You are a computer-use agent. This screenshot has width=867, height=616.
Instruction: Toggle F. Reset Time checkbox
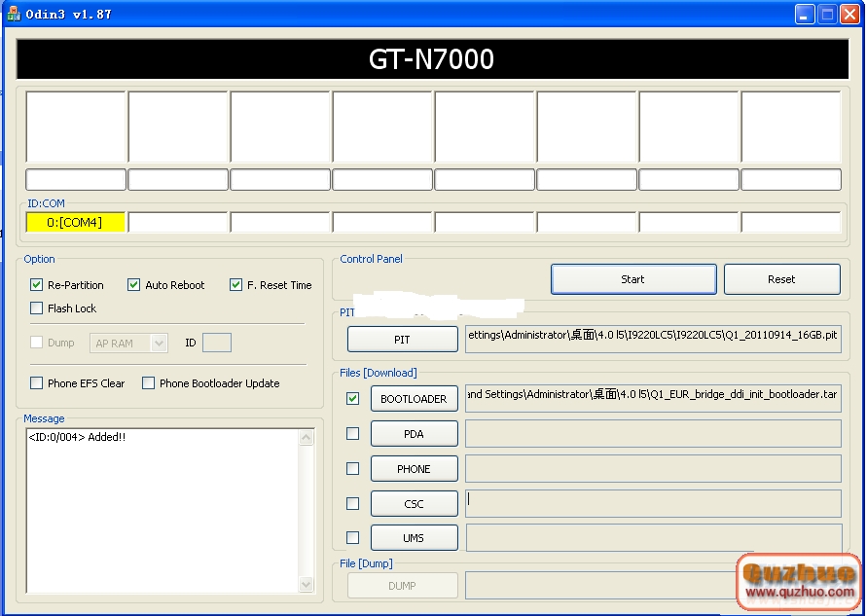pyautogui.click(x=235, y=285)
